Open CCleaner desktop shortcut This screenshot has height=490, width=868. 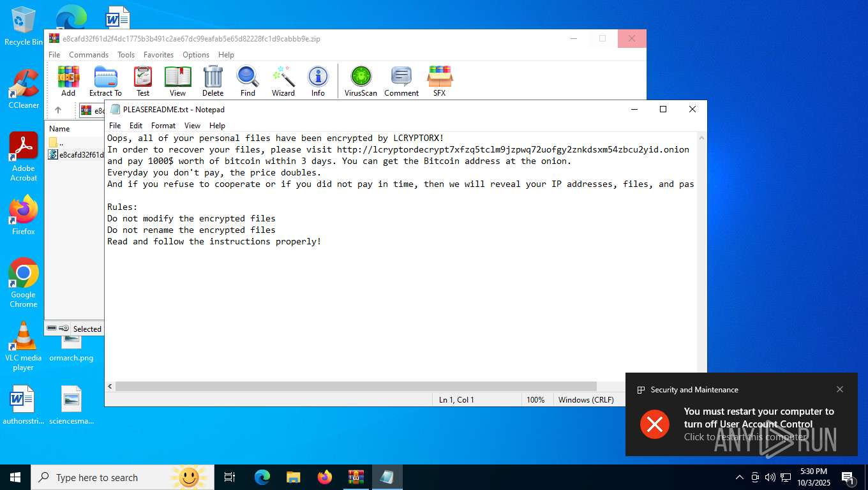click(x=24, y=89)
